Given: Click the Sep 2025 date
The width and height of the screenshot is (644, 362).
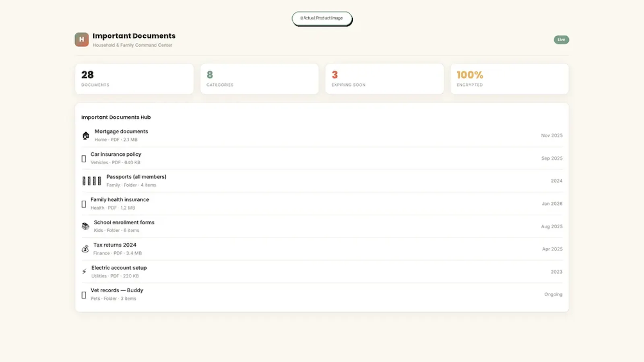Looking at the screenshot, I should (x=552, y=158).
